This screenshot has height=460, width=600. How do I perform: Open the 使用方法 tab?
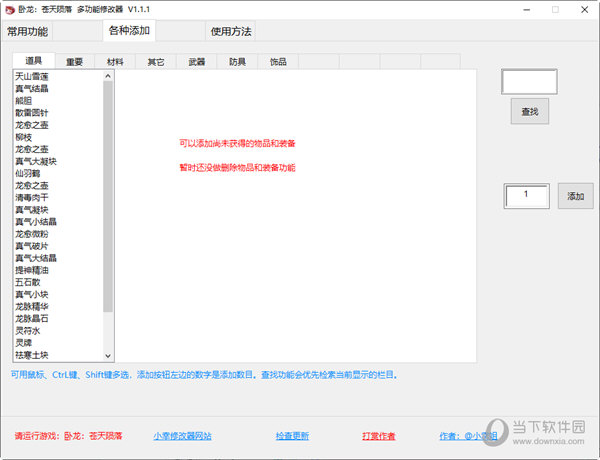[231, 31]
